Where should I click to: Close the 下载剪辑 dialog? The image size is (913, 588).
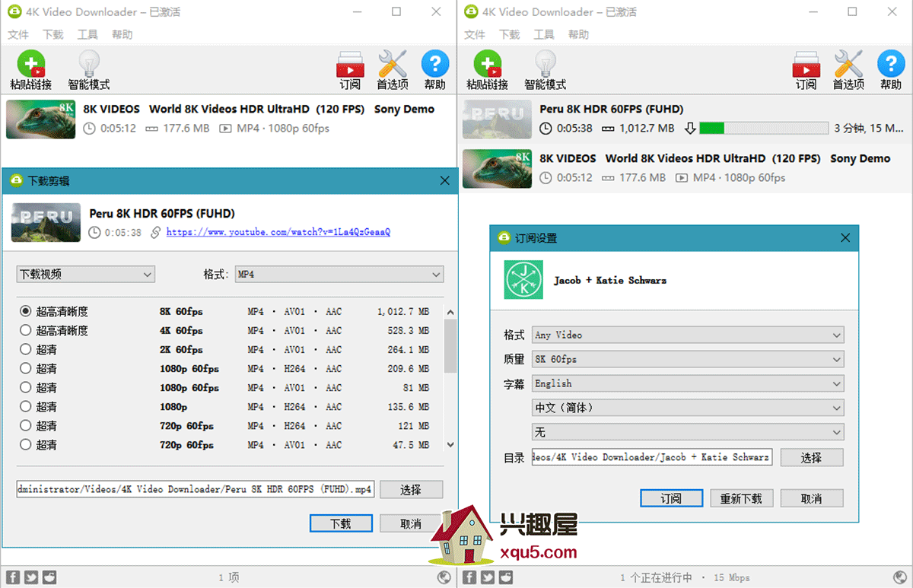click(445, 181)
